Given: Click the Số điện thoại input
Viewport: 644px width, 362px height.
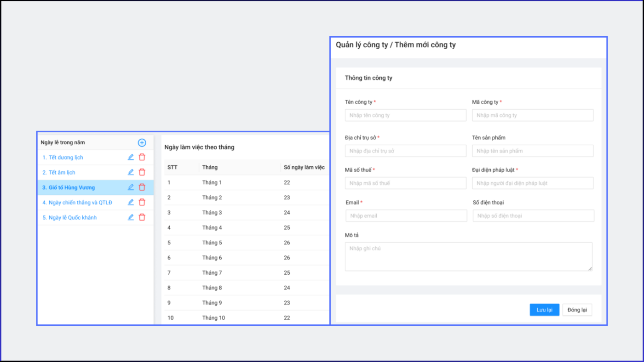Looking at the screenshot, I should pos(534,215).
